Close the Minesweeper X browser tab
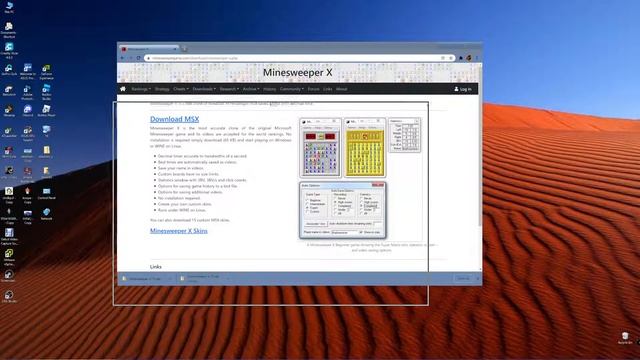The width and height of the screenshot is (640, 360). tap(175, 49)
